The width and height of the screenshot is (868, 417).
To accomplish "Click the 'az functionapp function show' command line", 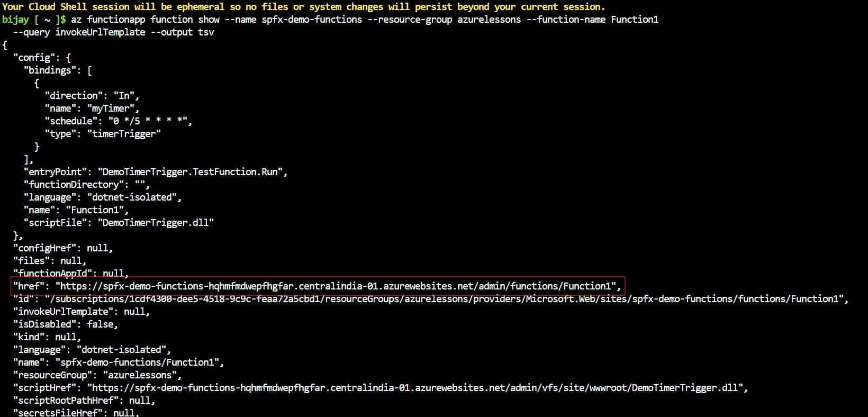I will pyautogui.click(x=330, y=20).
